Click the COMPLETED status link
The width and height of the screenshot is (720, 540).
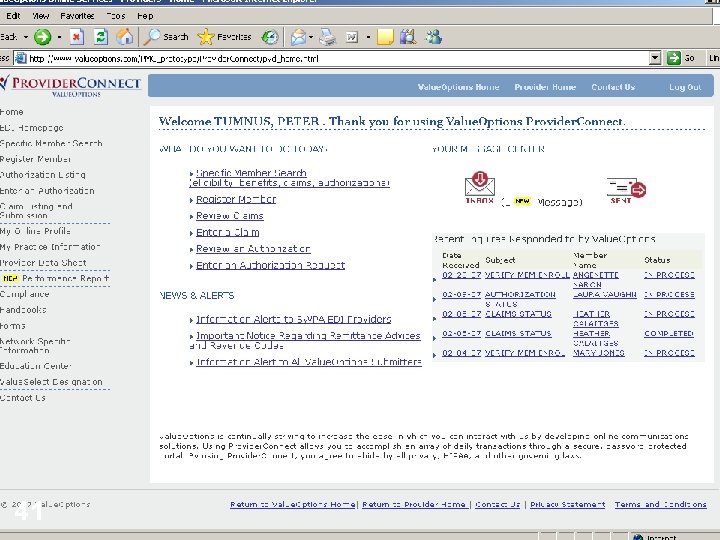click(x=669, y=333)
